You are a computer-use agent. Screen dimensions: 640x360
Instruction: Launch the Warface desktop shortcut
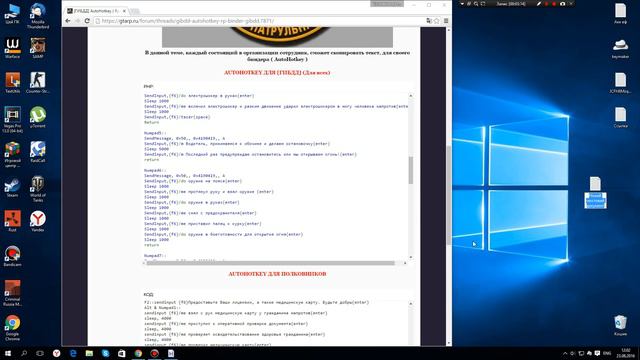(12, 48)
